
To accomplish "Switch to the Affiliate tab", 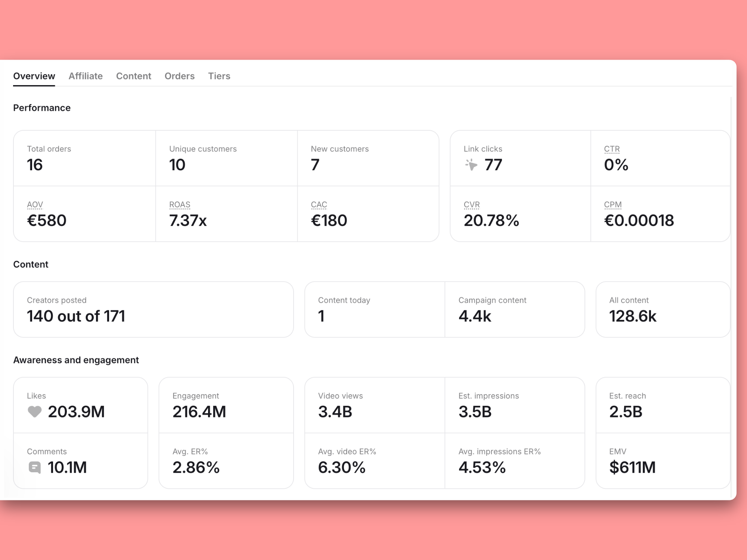I will (x=86, y=76).
